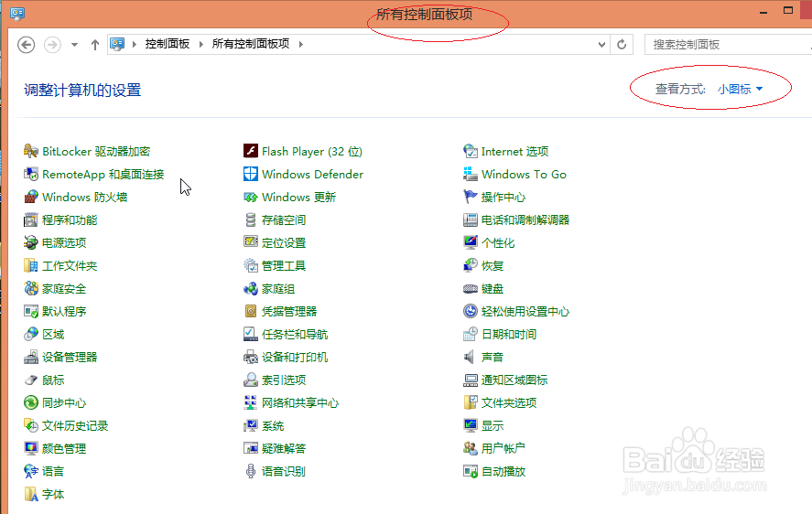Open the 自动播放 link
Screen dimensions: 812x514
503,472
